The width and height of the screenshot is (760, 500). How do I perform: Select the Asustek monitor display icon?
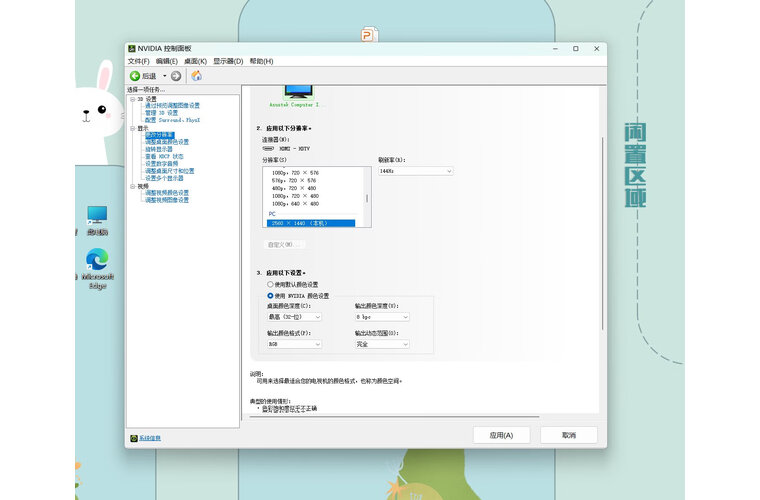click(299, 92)
